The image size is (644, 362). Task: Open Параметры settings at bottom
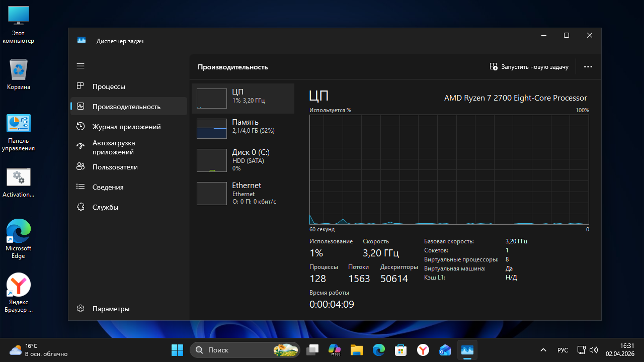pos(111,309)
